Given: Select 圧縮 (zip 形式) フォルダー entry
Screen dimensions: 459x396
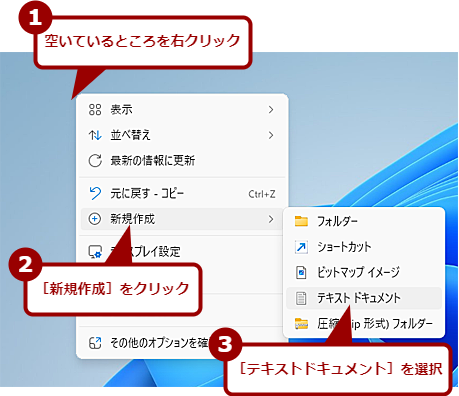Looking at the screenshot, I should [x=364, y=323].
